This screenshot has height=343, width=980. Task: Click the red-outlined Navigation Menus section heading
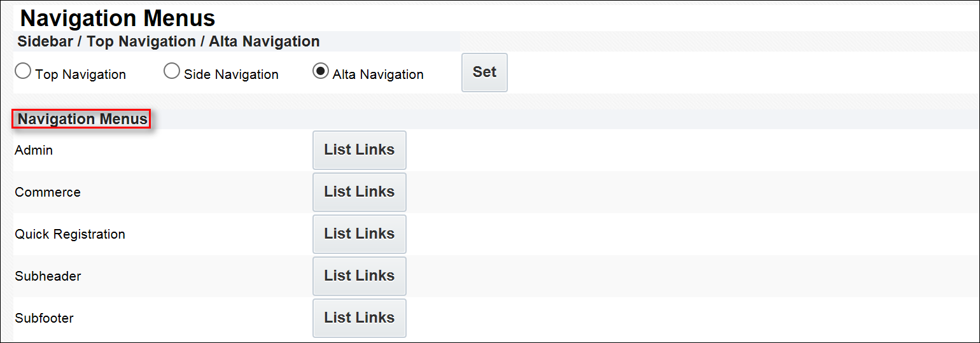pyautogui.click(x=82, y=119)
